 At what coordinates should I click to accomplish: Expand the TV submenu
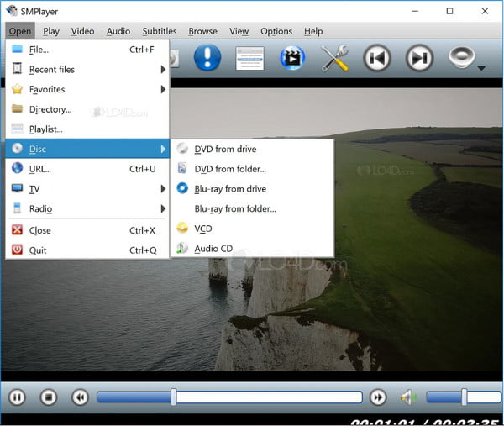[x=87, y=189]
